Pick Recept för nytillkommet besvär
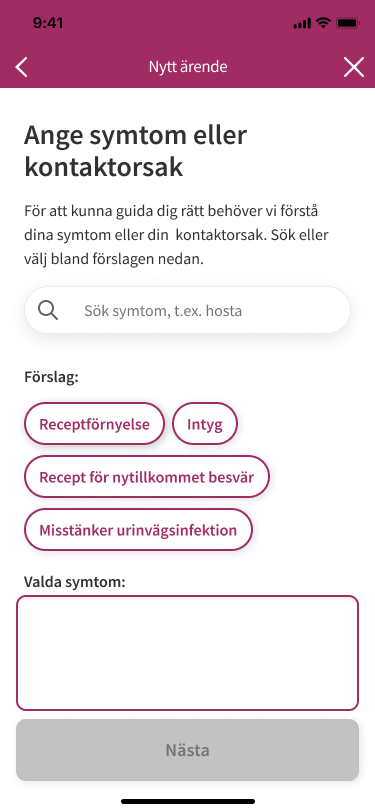Image resolution: width=375 pixels, height=812 pixels. [x=147, y=476]
